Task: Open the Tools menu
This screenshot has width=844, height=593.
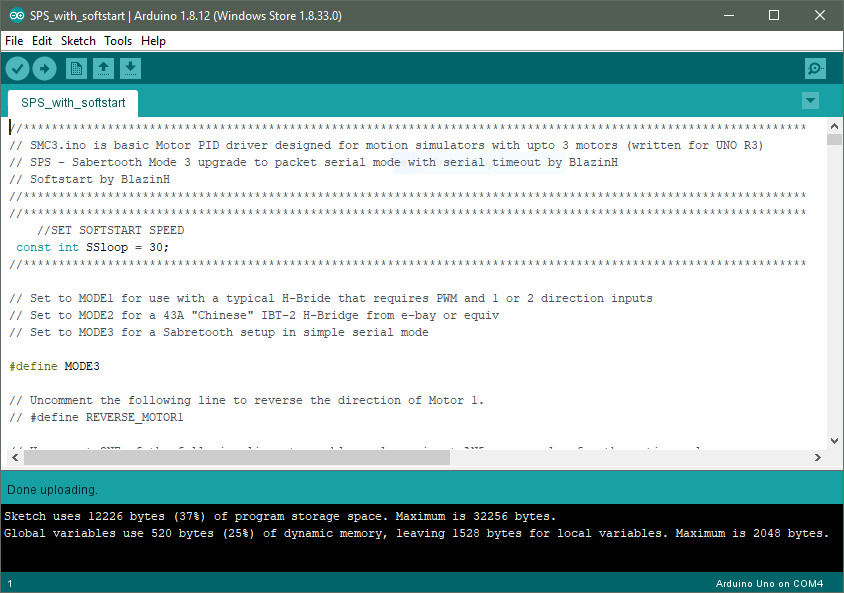Action: [118, 41]
